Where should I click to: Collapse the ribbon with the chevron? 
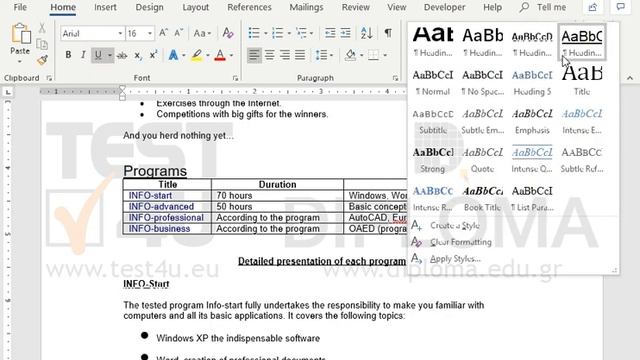point(630,78)
